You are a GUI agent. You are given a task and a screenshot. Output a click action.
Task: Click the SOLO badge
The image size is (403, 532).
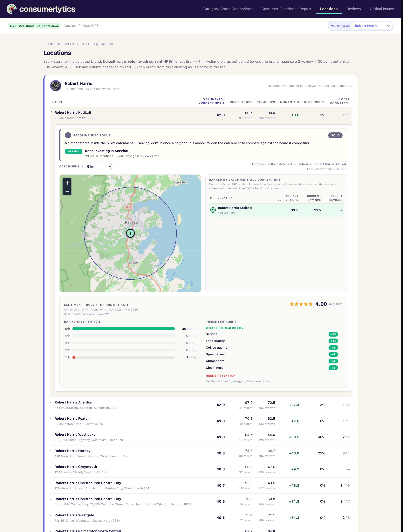coord(335,135)
